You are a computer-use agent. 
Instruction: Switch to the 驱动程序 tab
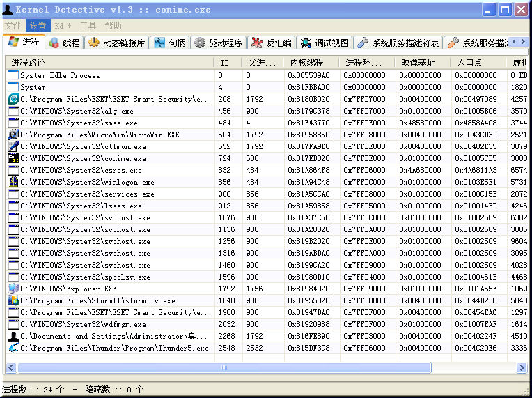click(x=219, y=43)
